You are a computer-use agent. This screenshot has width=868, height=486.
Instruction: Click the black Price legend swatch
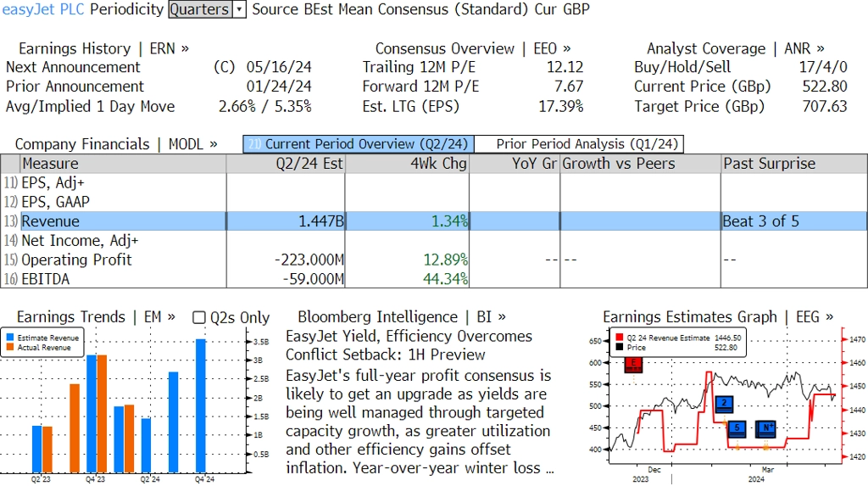coord(619,348)
